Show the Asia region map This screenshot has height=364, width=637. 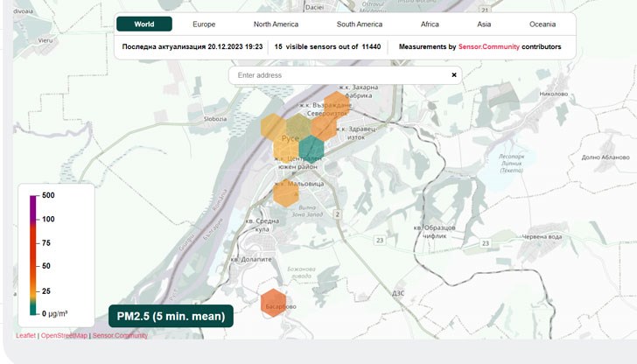click(484, 24)
